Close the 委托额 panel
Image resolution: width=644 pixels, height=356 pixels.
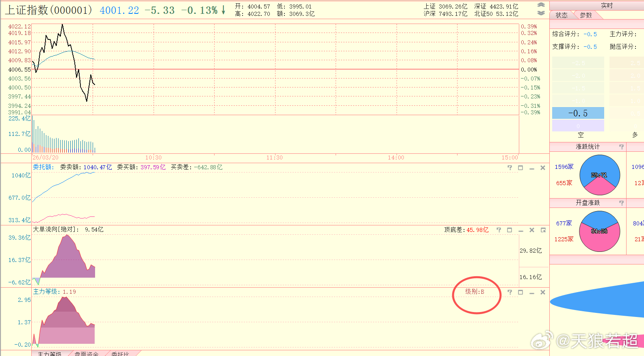pos(542,168)
